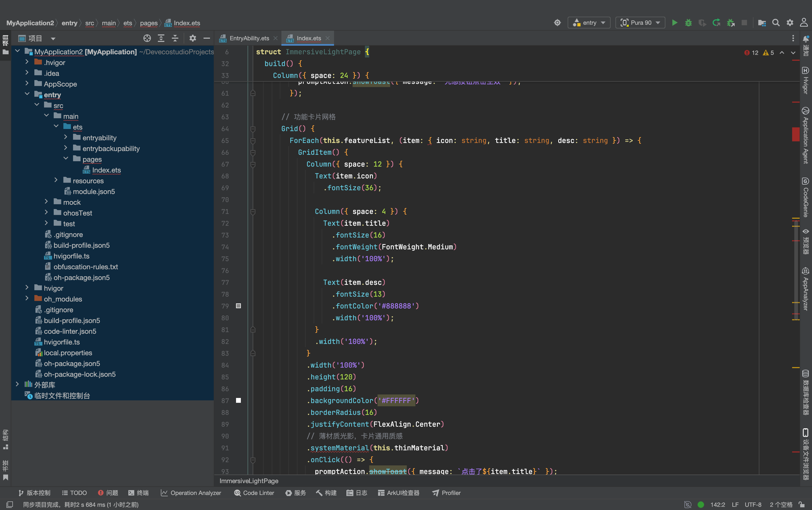This screenshot has height=510, width=812.
Task: Run the entry app with green play icon
Action: (x=675, y=23)
